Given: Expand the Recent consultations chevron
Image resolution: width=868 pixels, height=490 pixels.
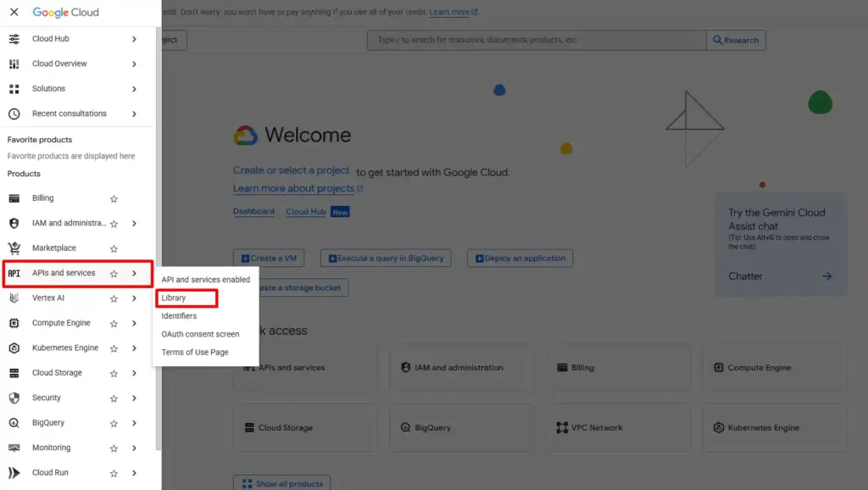Looking at the screenshot, I should [134, 114].
